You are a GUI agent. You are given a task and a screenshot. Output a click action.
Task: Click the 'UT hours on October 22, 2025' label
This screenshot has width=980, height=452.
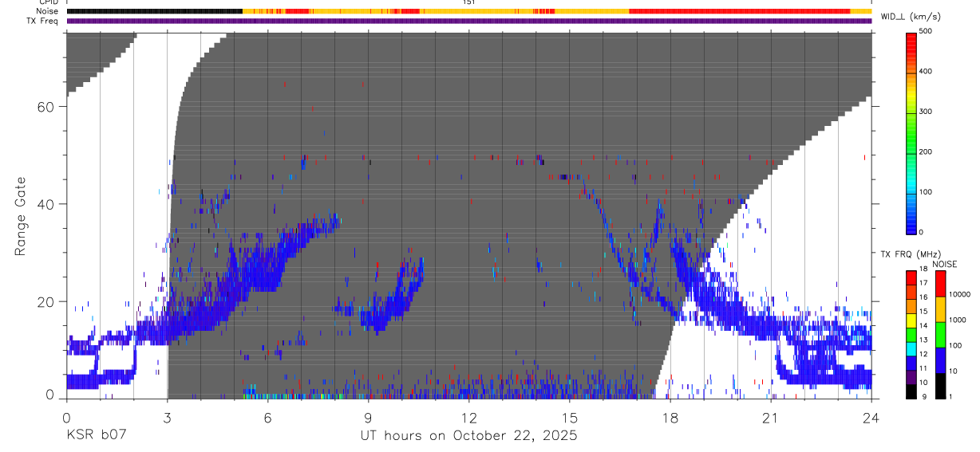tap(468, 435)
